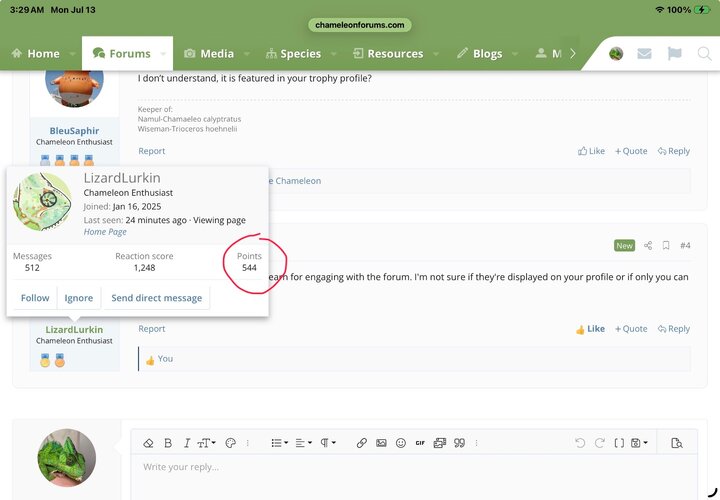720x500 pixels.
Task: Click the Italic formatting icon
Action: tap(187, 443)
